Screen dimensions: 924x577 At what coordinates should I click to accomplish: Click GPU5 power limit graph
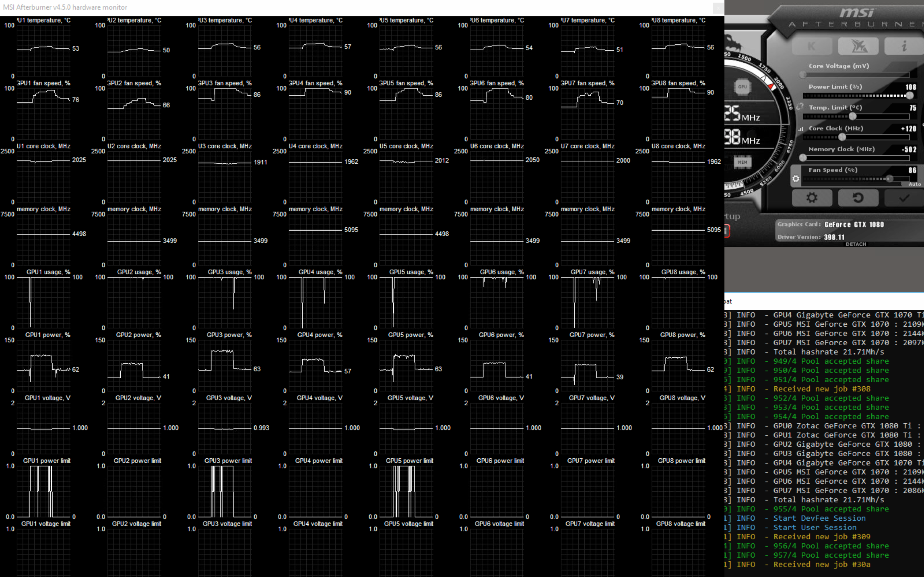point(406,491)
